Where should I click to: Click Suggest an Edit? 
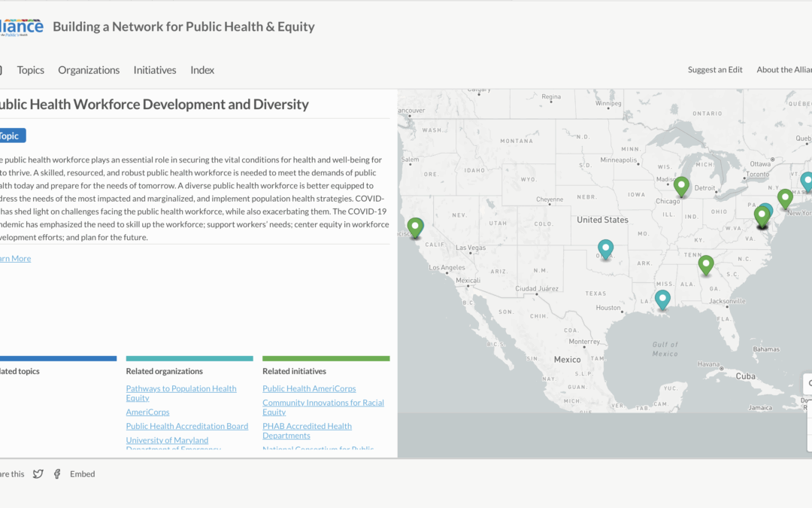coord(714,69)
